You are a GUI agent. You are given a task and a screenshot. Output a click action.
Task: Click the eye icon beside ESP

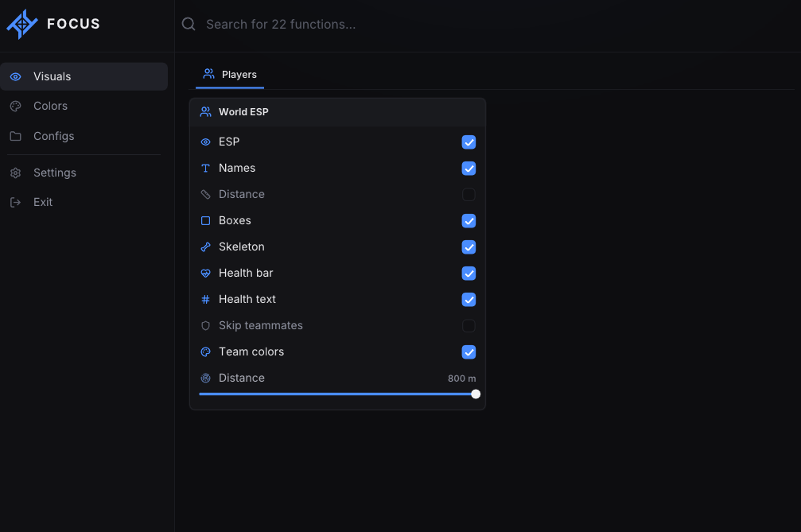pos(205,142)
